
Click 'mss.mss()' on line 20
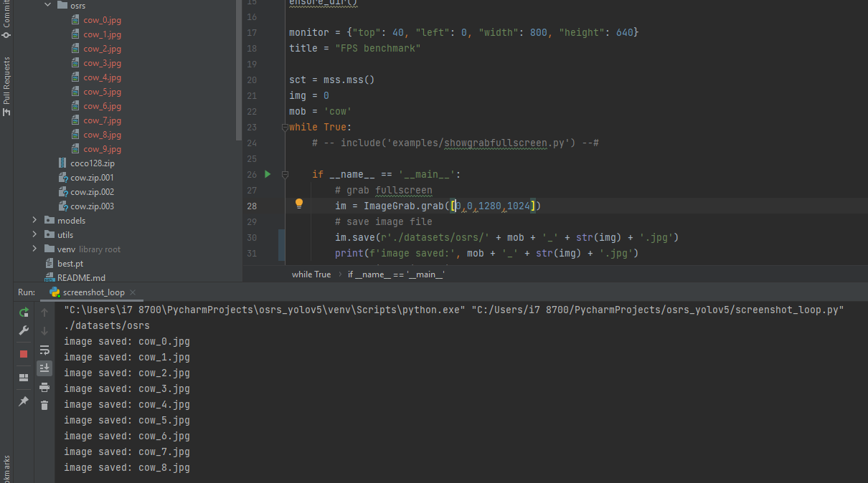point(349,80)
